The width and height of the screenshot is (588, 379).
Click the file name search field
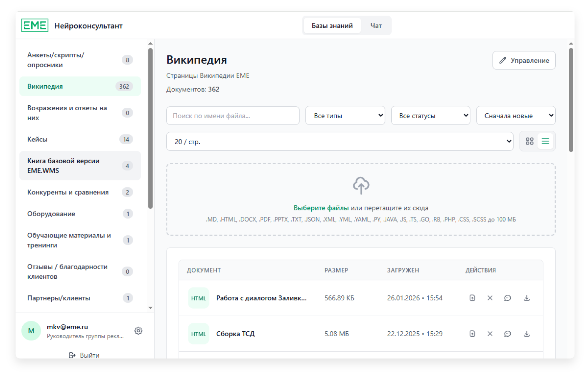(x=233, y=116)
